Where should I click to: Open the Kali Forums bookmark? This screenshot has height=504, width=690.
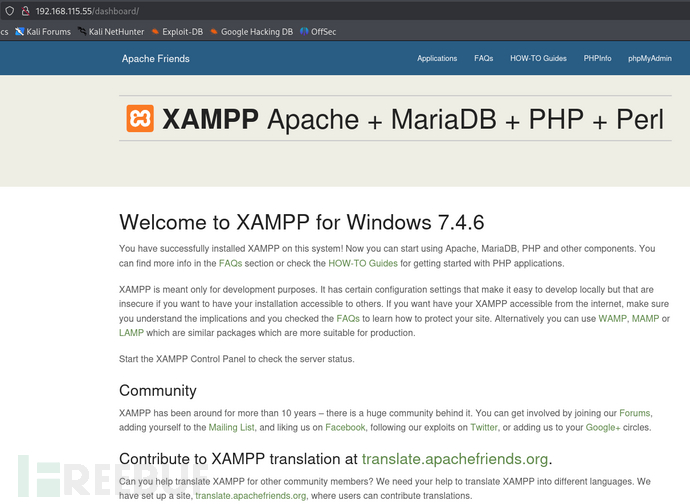[x=43, y=32]
